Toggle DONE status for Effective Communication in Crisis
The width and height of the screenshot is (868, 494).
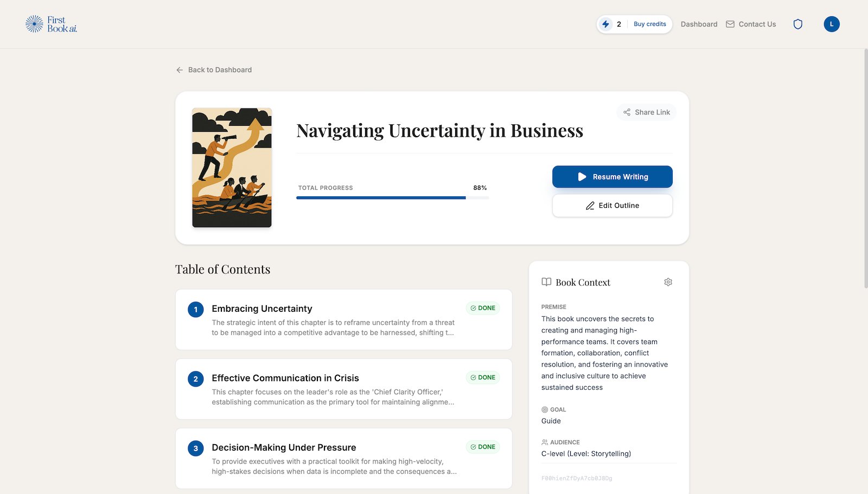tap(482, 377)
